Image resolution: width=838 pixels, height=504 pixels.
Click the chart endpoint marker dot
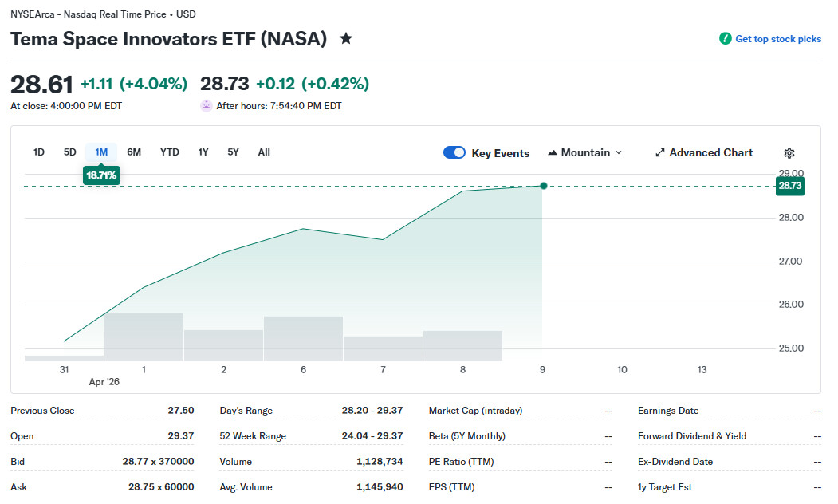point(544,186)
